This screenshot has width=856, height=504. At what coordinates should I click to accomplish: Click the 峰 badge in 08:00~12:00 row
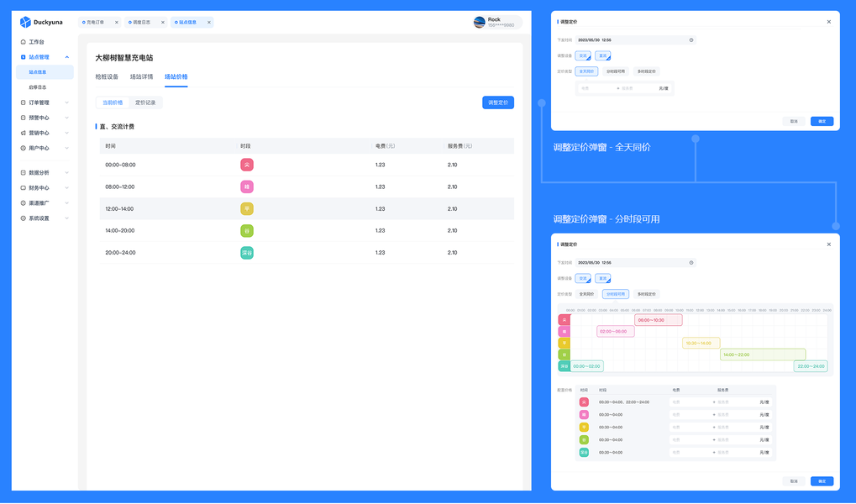pyautogui.click(x=247, y=186)
